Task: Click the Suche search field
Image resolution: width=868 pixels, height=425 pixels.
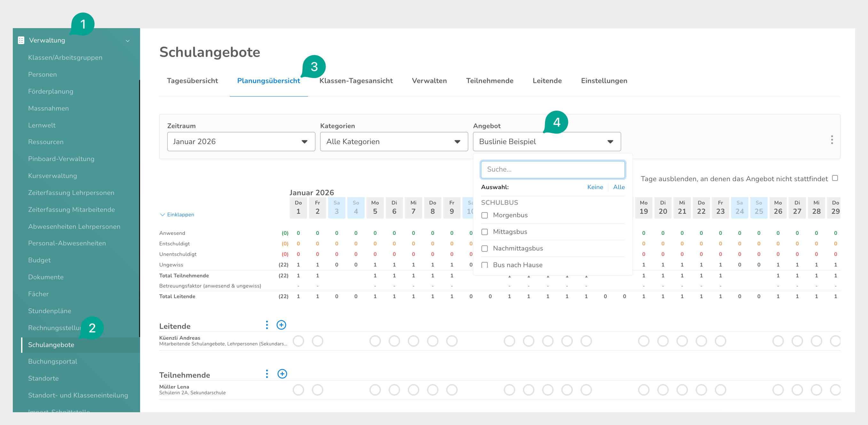Action: pyautogui.click(x=552, y=169)
